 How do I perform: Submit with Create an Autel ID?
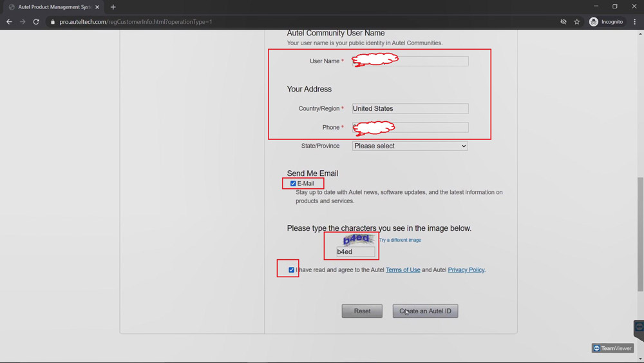click(x=425, y=311)
